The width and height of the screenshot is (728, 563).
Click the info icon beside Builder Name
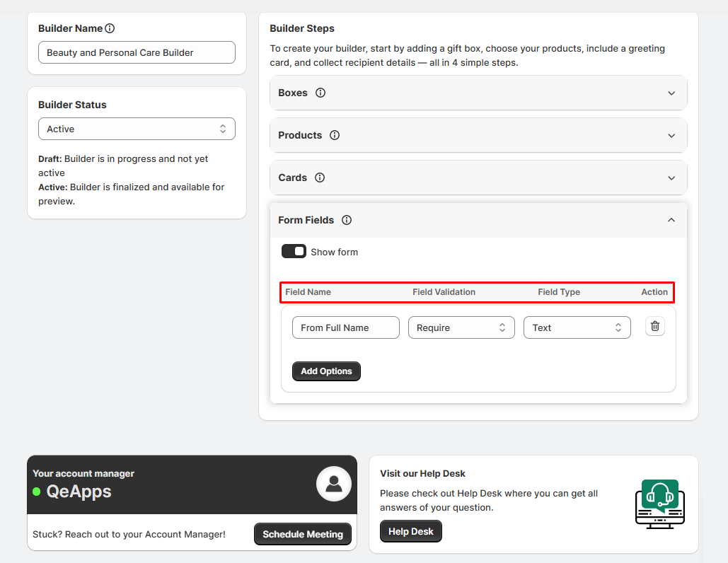[110, 29]
